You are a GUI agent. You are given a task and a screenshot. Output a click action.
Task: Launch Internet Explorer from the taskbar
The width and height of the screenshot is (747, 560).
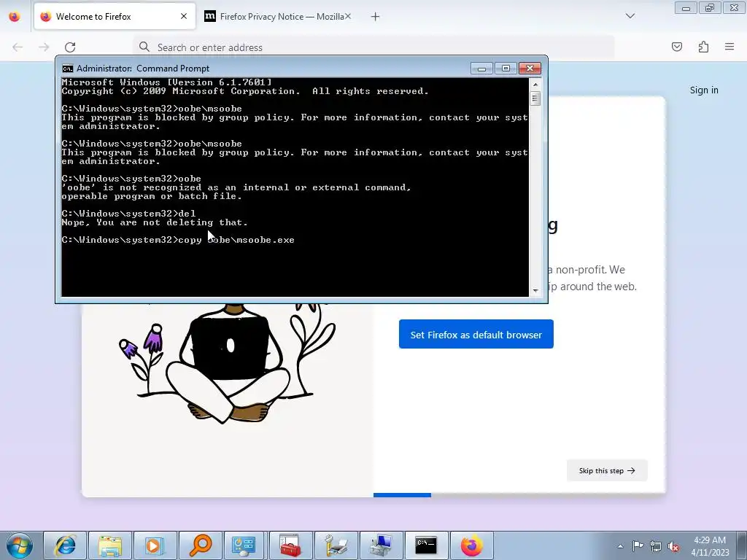point(65,545)
